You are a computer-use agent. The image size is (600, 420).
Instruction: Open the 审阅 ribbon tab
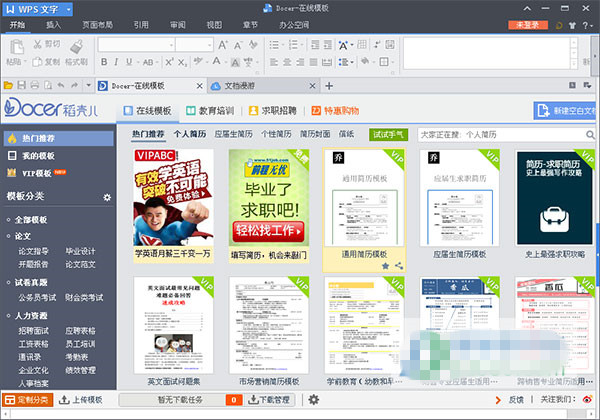point(178,25)
